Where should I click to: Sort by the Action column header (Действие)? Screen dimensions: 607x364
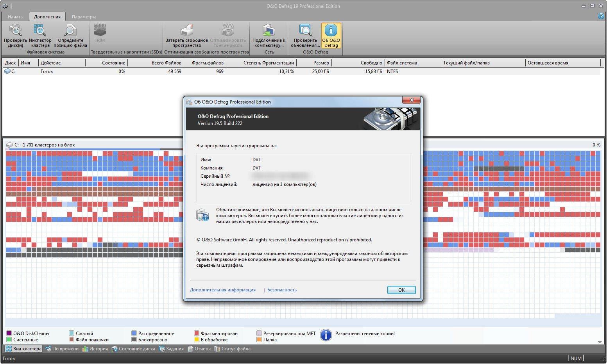62,63
